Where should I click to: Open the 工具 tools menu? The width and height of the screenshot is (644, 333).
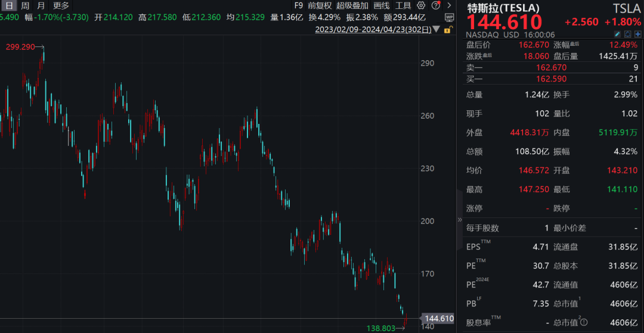tap(403, 5)
